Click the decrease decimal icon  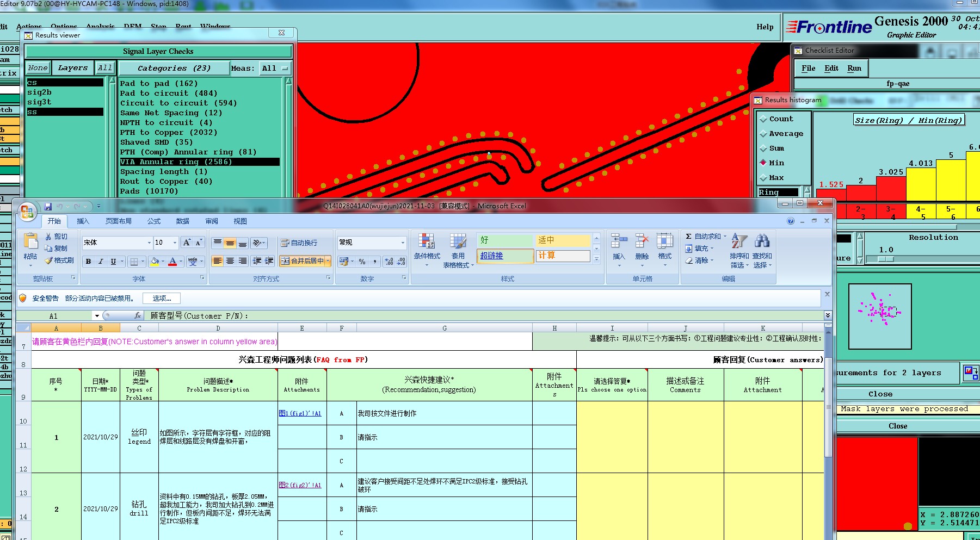point(401,262)
